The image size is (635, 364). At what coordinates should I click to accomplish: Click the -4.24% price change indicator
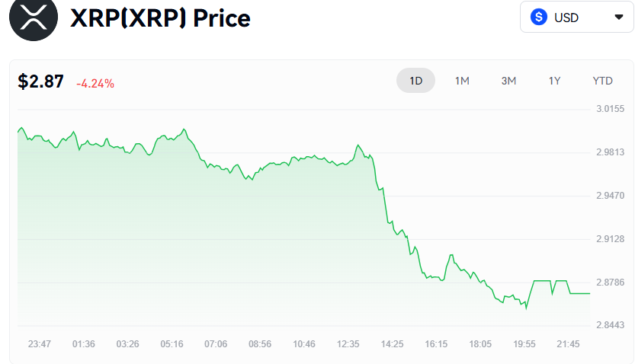(95, 84)
